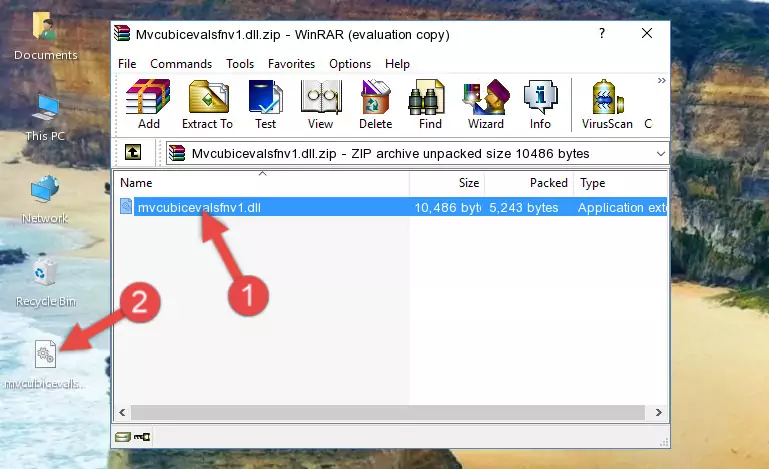Click the archive icon in address bar
The height and width of the screenshot is (469, 769).
pyautogui.click(x=177, y=154)
